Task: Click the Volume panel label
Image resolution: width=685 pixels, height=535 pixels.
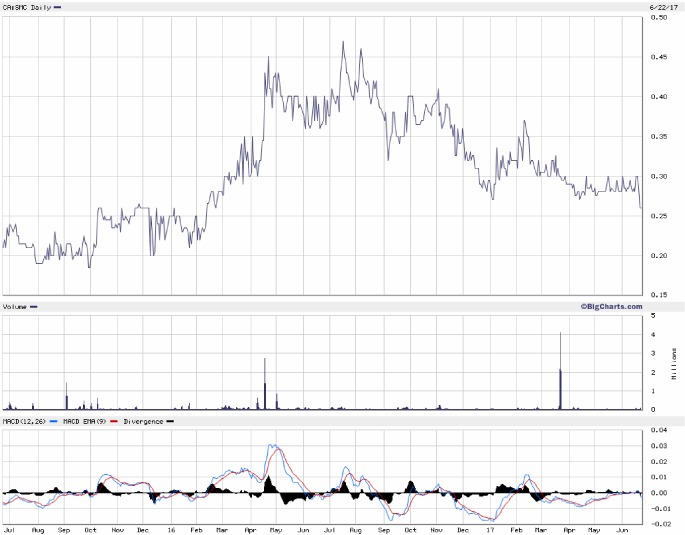Action: point(14,306)
